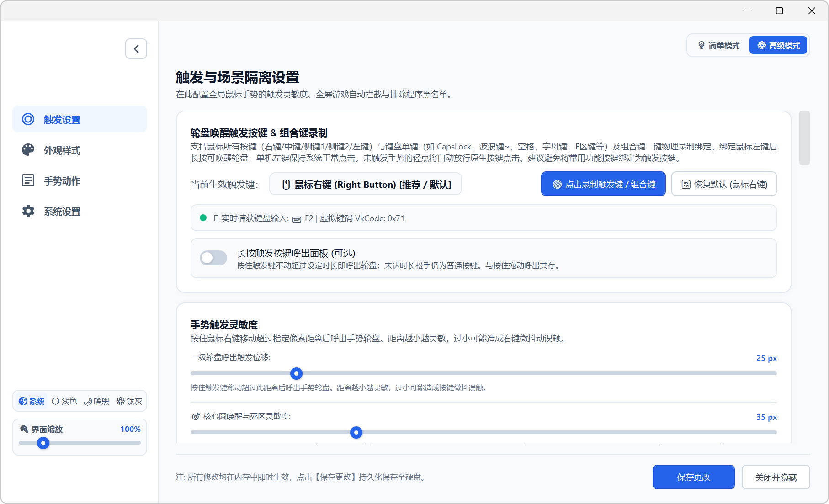Switch to 简单模式
The image size is (829, 504).
click(x=719, y=45)
